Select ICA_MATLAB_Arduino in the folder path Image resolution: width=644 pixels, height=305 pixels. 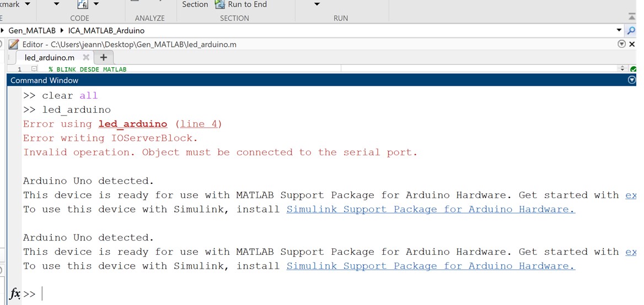click(x=106, y=31)
